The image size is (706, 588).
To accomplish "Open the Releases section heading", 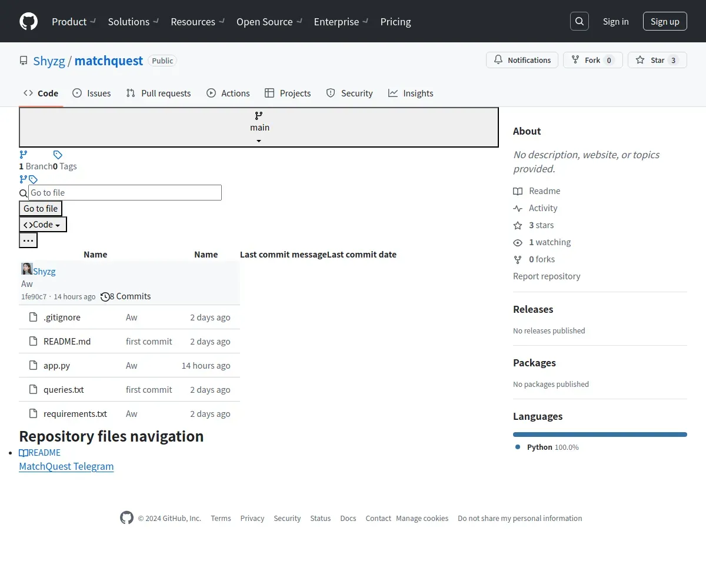I will [533, 309].
